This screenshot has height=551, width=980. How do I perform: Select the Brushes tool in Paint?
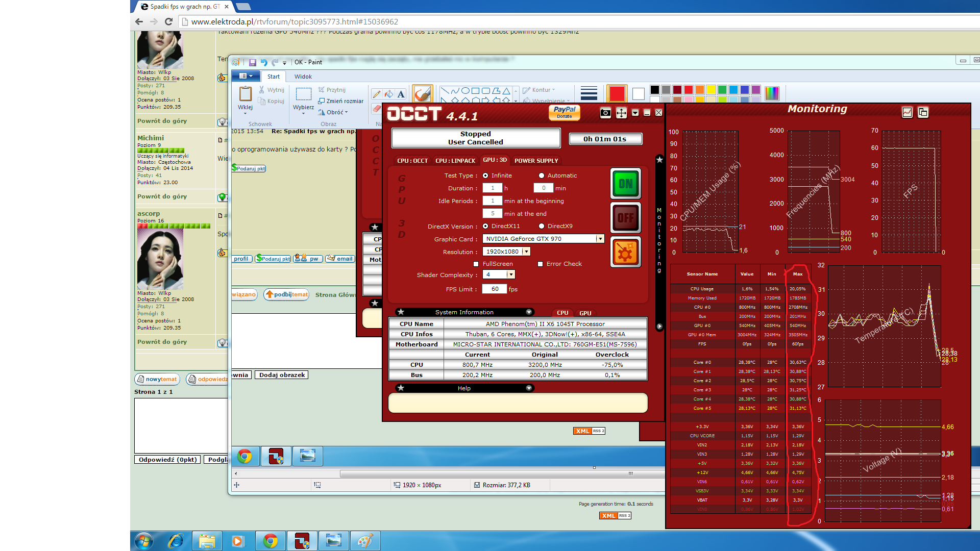pyautogui.click(x=422, y=93)
